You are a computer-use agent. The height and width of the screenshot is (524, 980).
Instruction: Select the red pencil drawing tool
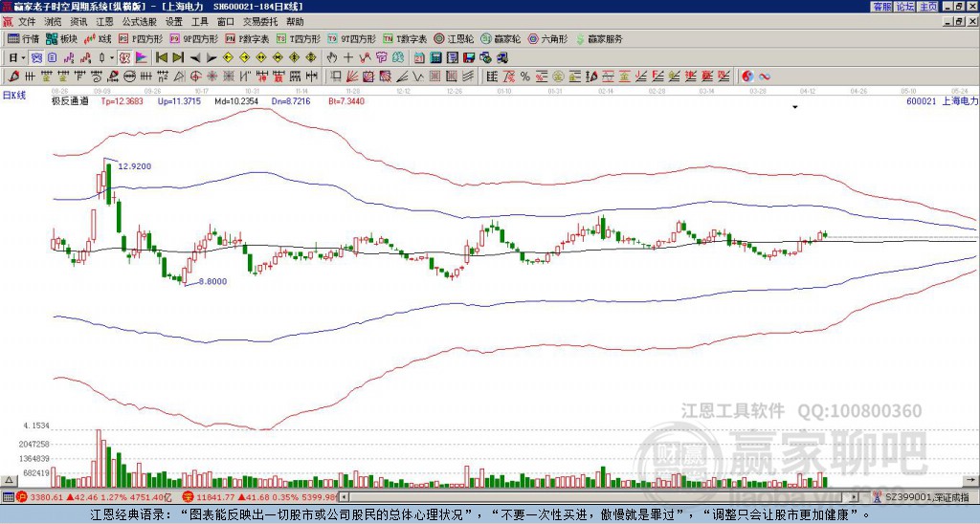pyautogui.click(x=12, y=76)
